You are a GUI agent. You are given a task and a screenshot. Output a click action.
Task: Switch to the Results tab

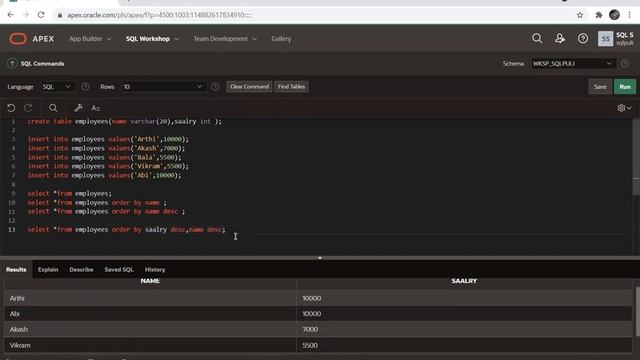pyautogui.click(x=16, y=269)
